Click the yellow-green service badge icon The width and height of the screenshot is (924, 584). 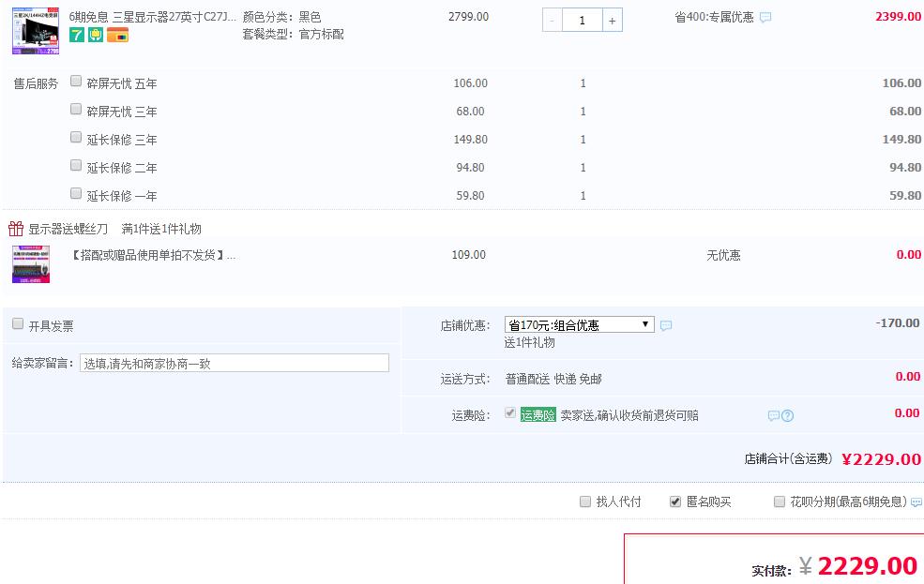[96, 35]
